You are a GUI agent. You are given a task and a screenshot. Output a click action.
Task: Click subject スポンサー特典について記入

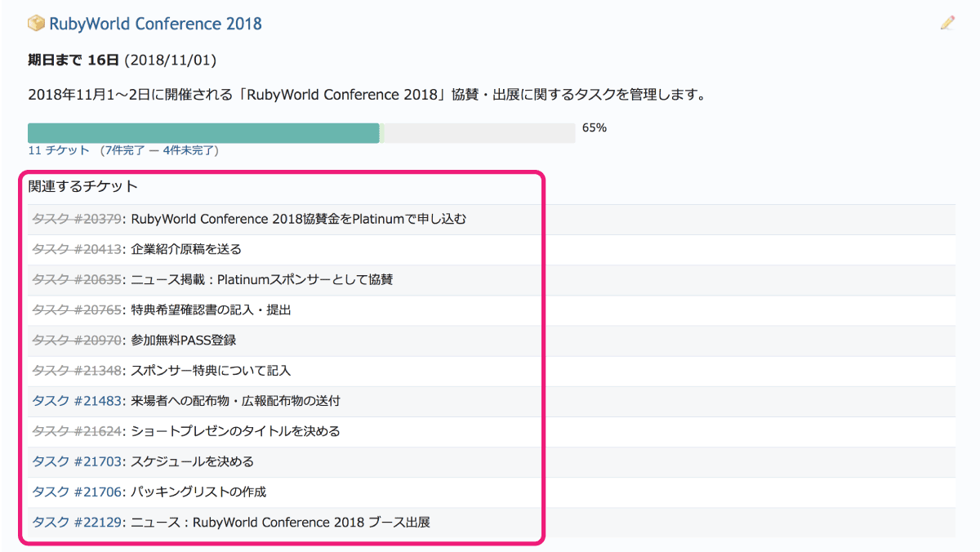pos(211,371)
